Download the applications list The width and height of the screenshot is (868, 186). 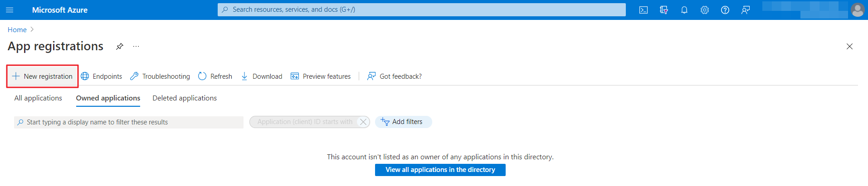tap(262, 76)
